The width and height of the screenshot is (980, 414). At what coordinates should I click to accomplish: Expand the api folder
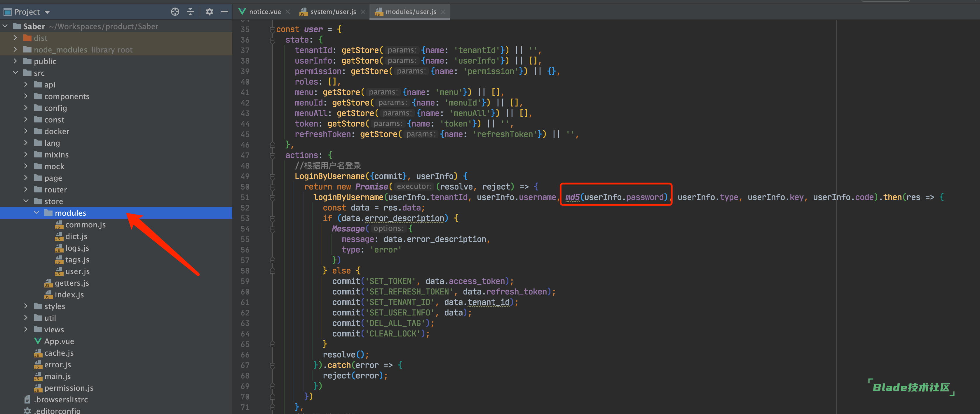pos(26,84)
